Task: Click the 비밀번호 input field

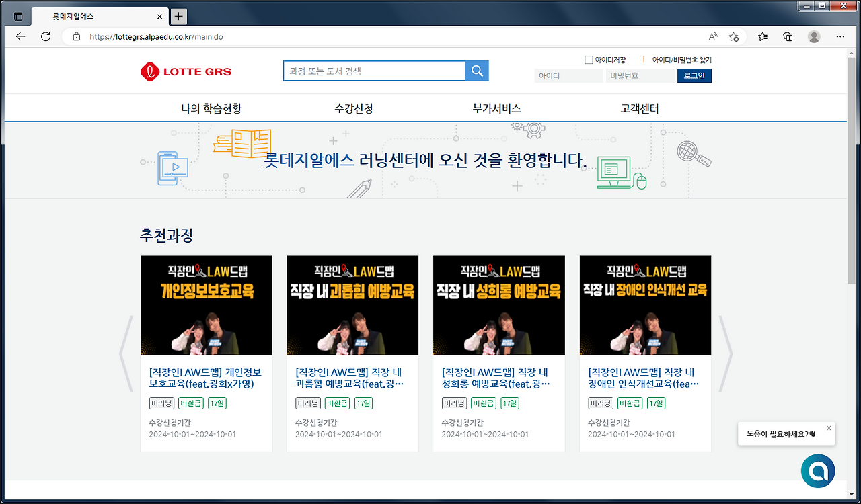Action: coord(639,75)
